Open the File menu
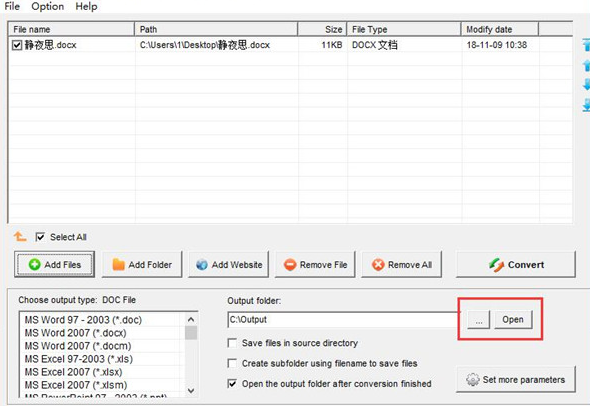 tap(12, 6)
